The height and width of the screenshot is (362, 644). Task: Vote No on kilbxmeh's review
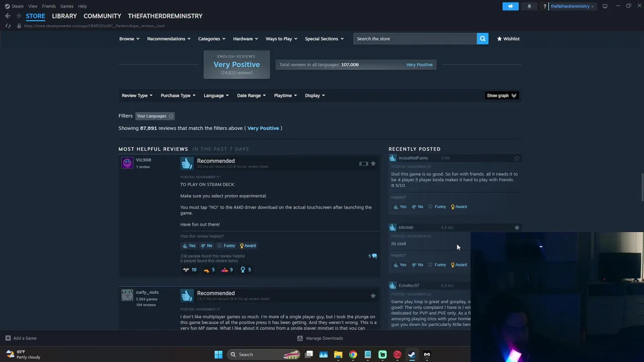tap(418, 265)
